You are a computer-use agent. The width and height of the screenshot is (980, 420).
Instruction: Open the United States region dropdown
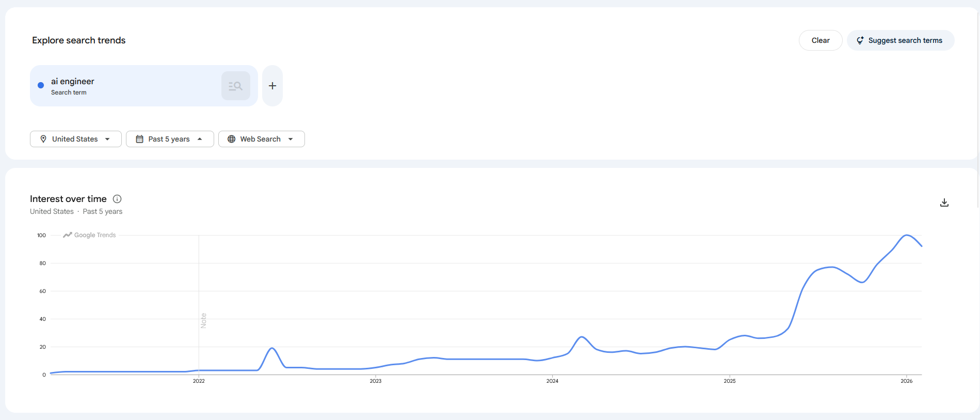(x=76, y=139)
